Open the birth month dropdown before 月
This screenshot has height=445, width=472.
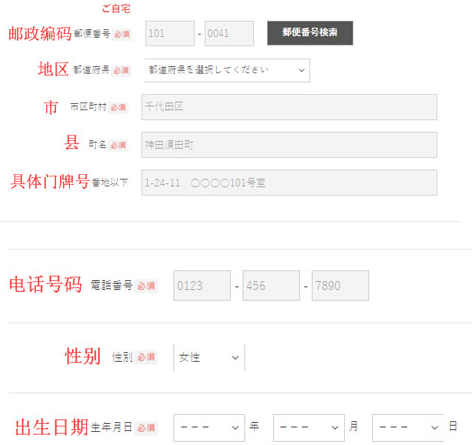pyautogui.click(x=309, y=428)
